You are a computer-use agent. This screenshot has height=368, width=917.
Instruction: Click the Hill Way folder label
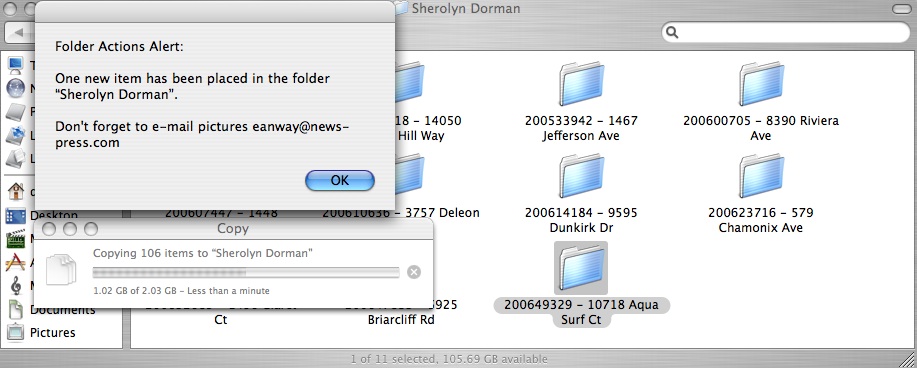point(421,136)
